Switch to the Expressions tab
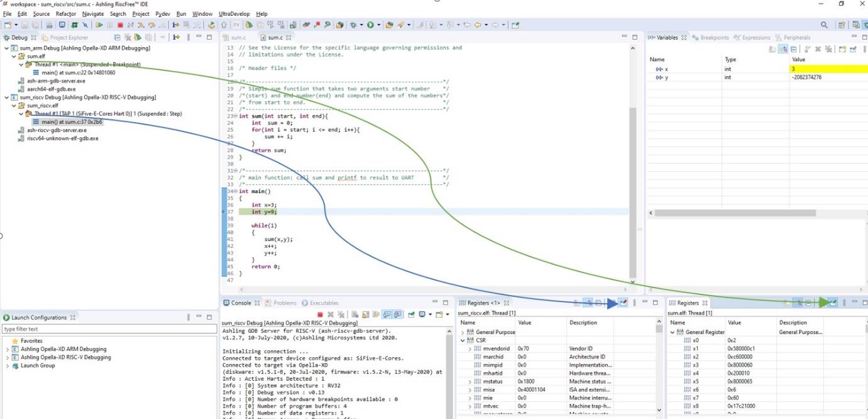 pyautogui.click(x=752, y=37)
